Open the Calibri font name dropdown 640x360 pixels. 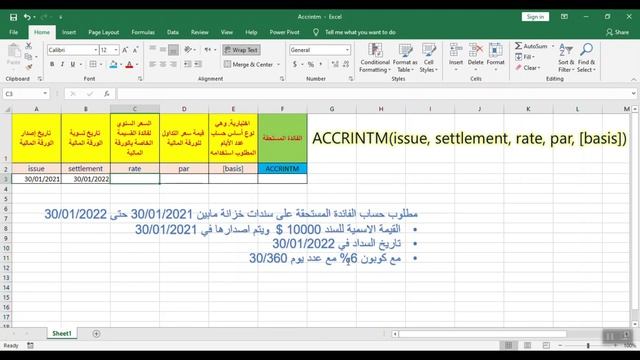point(96,50)
